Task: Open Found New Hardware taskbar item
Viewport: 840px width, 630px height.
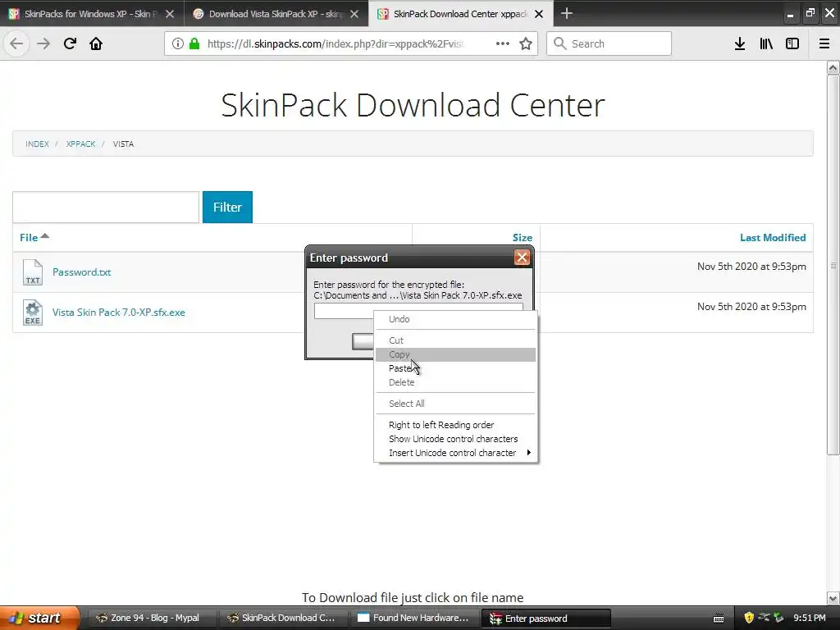Action: coord(414,619)
